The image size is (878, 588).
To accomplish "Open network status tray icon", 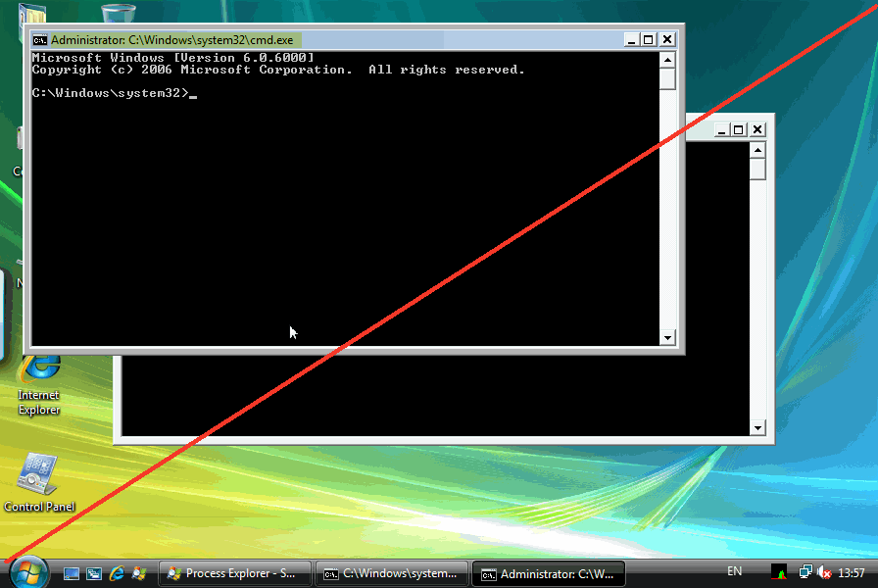I will click(805, 571).
